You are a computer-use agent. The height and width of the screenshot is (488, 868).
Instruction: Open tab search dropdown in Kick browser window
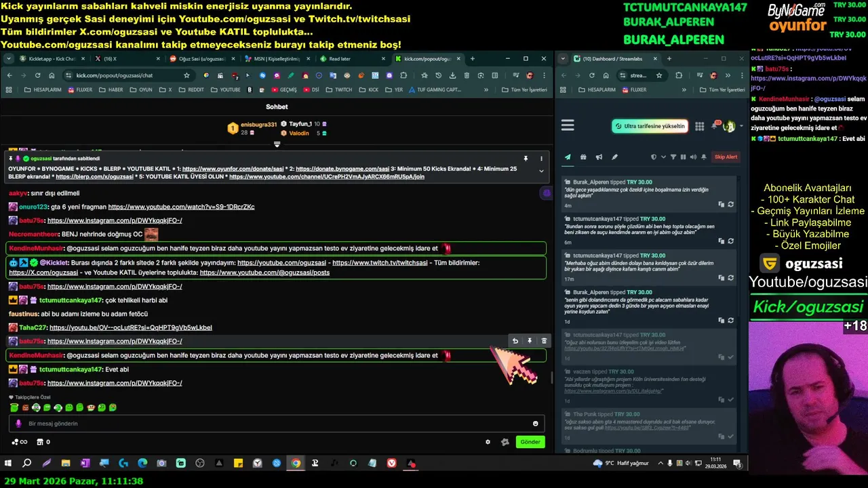click(8, 59)
